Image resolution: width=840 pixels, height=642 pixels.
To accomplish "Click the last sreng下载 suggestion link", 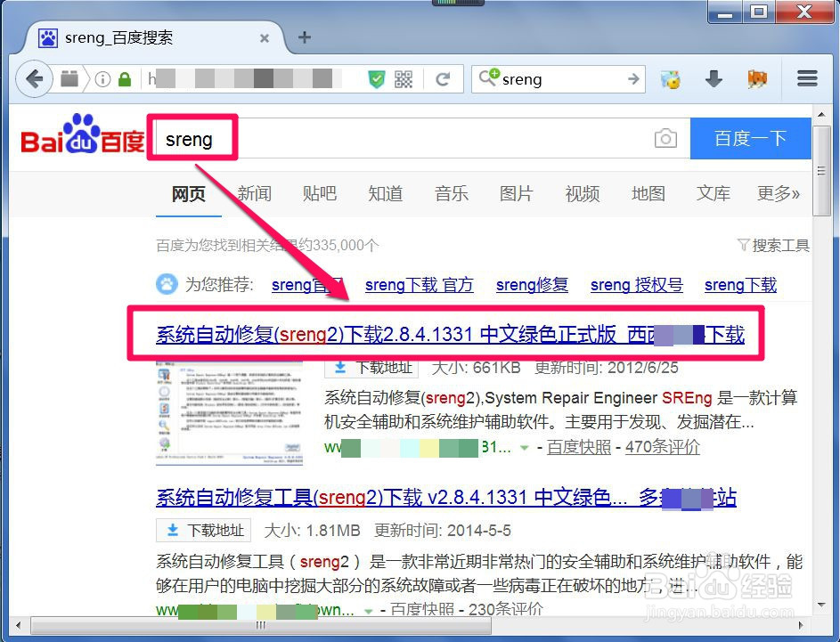I will pyautogui.click(x=740, y=285).
